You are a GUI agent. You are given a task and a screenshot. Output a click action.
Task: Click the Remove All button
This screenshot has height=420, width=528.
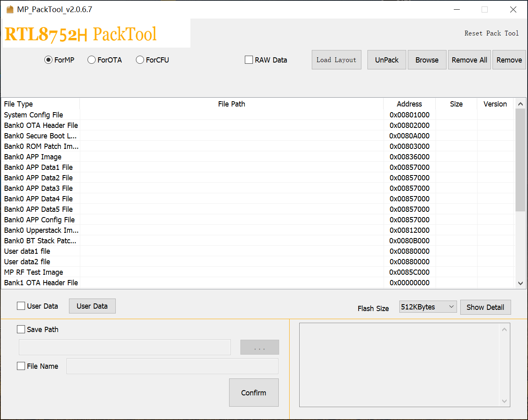pyautogui.click(x=469, y=60)
